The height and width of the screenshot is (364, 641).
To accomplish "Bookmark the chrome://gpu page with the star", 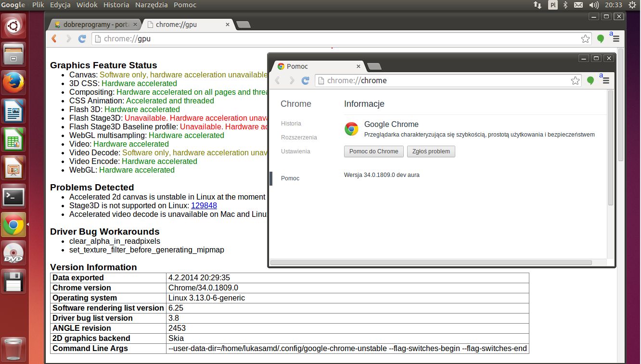I will [x=585, y=38].
